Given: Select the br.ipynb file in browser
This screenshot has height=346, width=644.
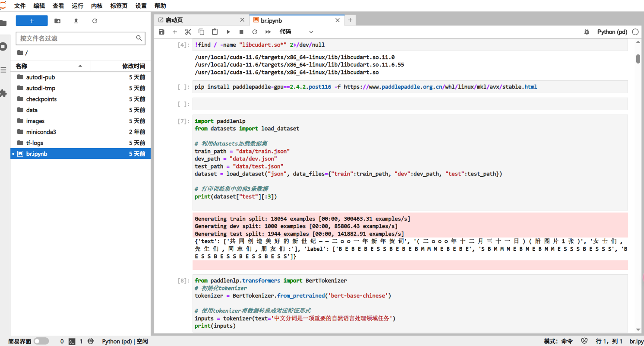Looking at the screenshot, I should 80,154.
